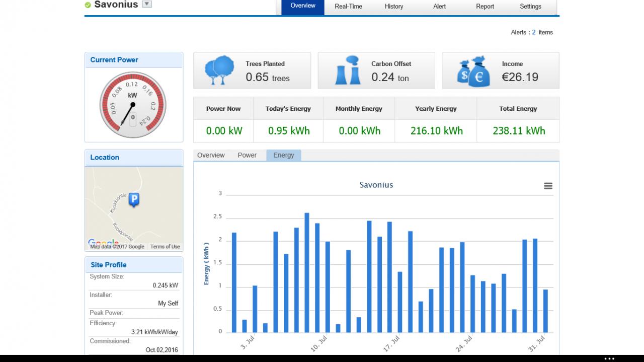Click the 10. Jul axis label
644x362 pixels.
click(x=319, y=344)
